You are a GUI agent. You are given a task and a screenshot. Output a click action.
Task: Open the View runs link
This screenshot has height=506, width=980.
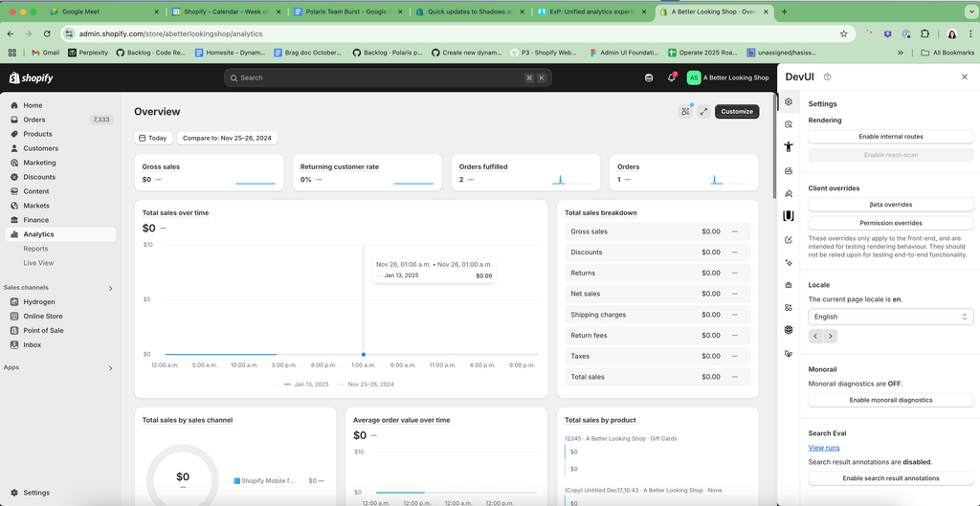coord(823,448)
